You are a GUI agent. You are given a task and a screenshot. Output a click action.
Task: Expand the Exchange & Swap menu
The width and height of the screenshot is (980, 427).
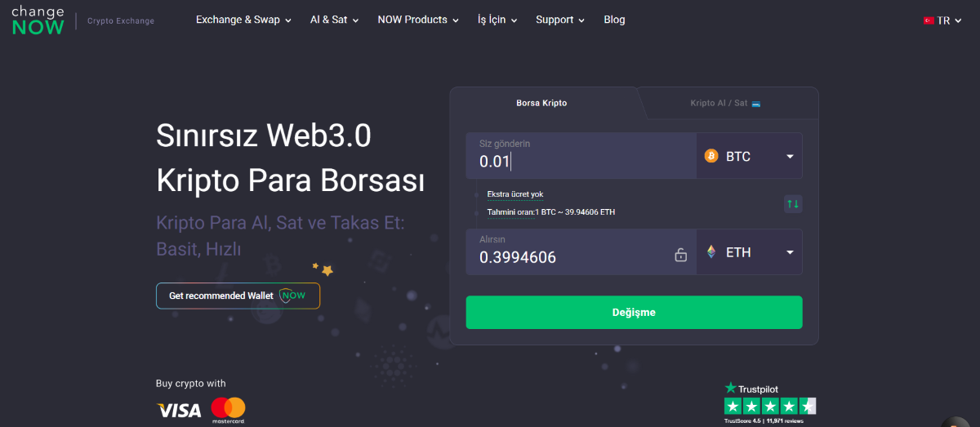[243, 20]
